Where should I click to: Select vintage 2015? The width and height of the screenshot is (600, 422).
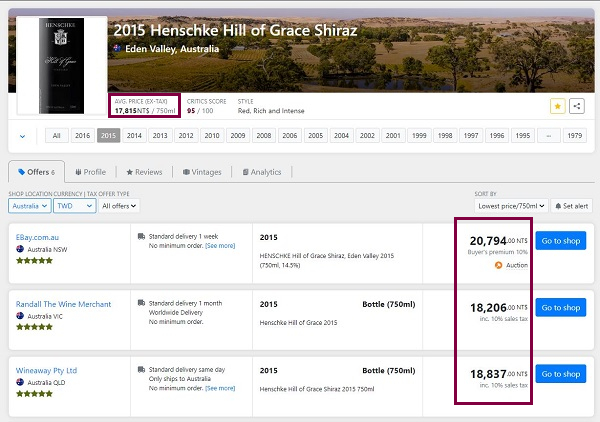click(x=108, y=135)
